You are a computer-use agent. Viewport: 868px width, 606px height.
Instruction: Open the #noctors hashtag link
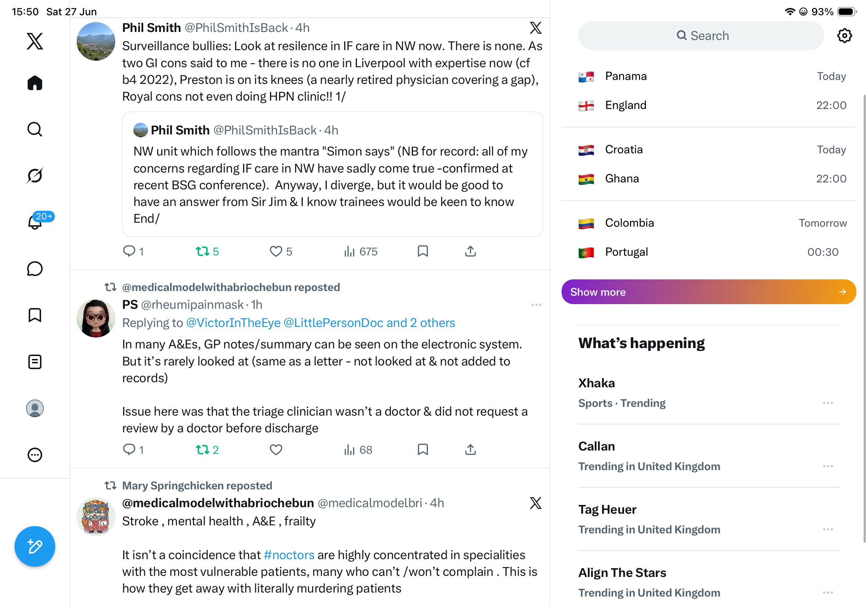tap(289, 555)
